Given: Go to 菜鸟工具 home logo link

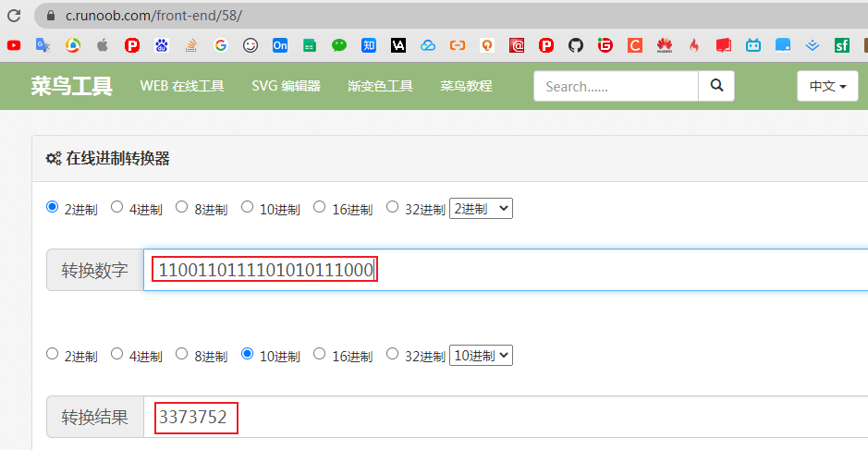Looking at the screenshot, I should [x=71, y=86].
